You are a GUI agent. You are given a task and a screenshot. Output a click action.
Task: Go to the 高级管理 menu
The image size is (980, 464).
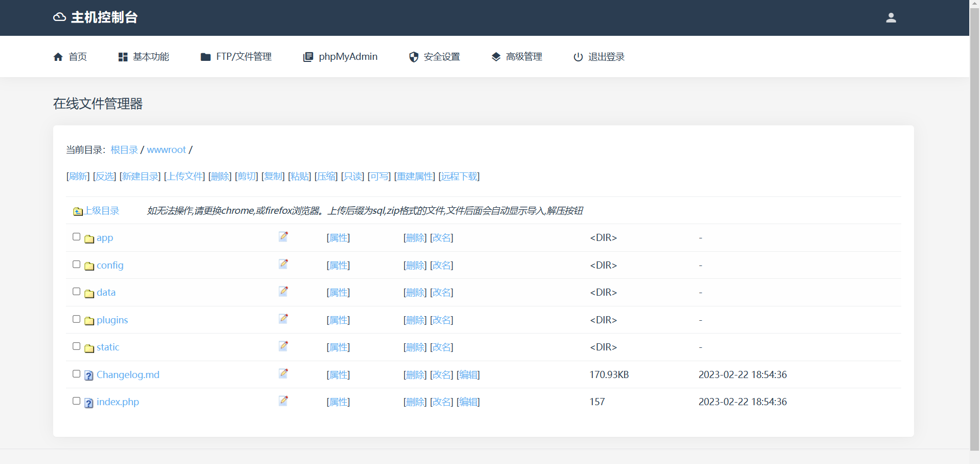click(x=517, y=57)
